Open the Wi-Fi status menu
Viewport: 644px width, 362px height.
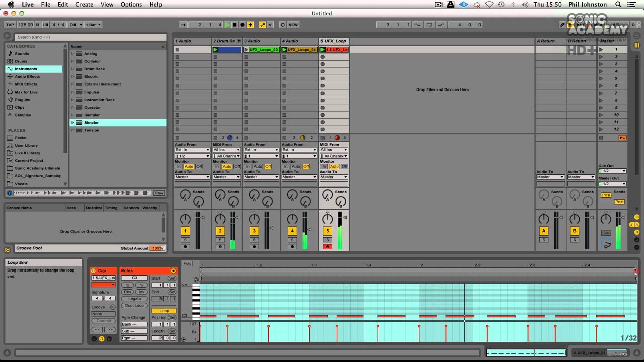pyautogui.click(x=489, y=5)
